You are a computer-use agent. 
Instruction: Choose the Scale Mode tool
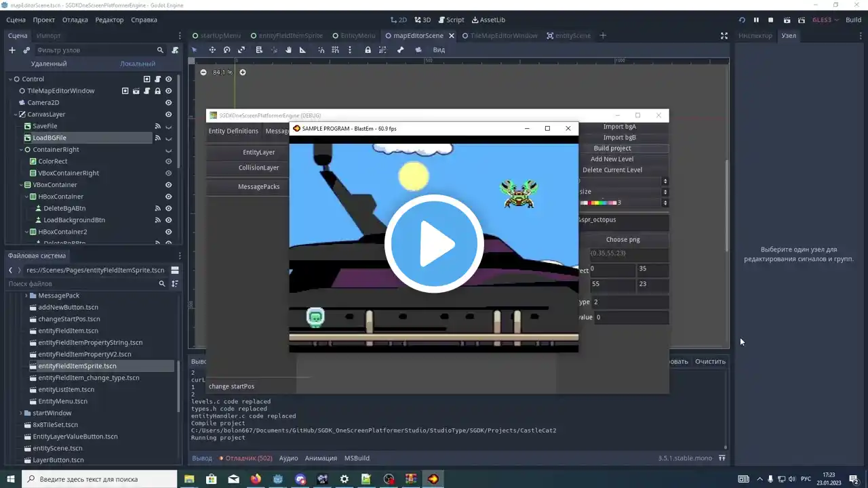(x=241, y=49)
